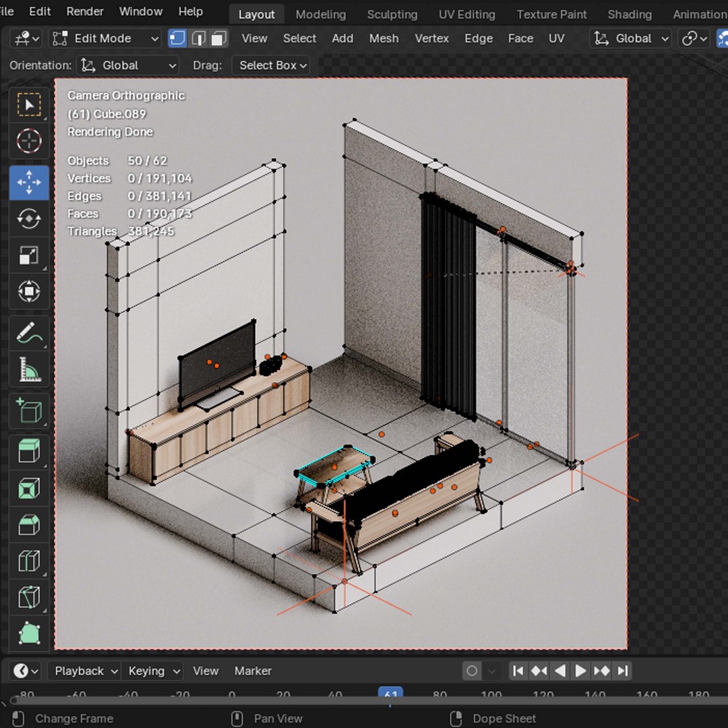Open the Orientation Global dropdown in tool settings

click(x=128, y=65)
